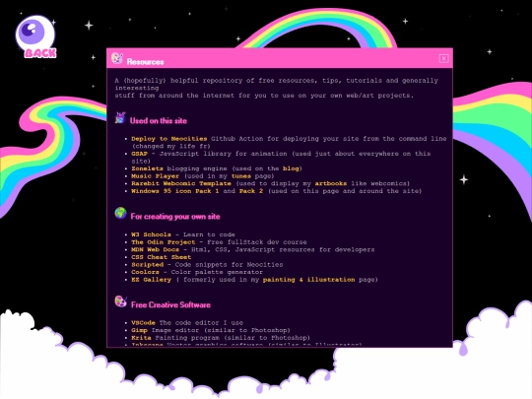Open the Pack 2 link
The width and height of the screenshot is (532, 399).
click(x=251, y=191)
